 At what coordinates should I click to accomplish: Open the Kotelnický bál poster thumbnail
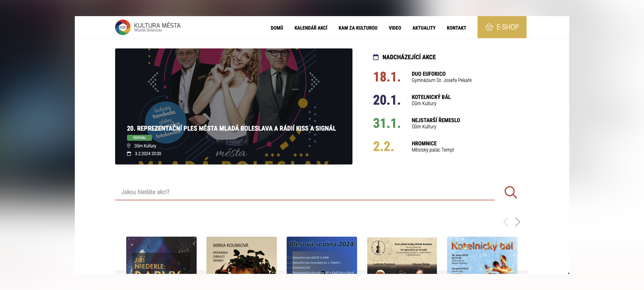(482, 255)
